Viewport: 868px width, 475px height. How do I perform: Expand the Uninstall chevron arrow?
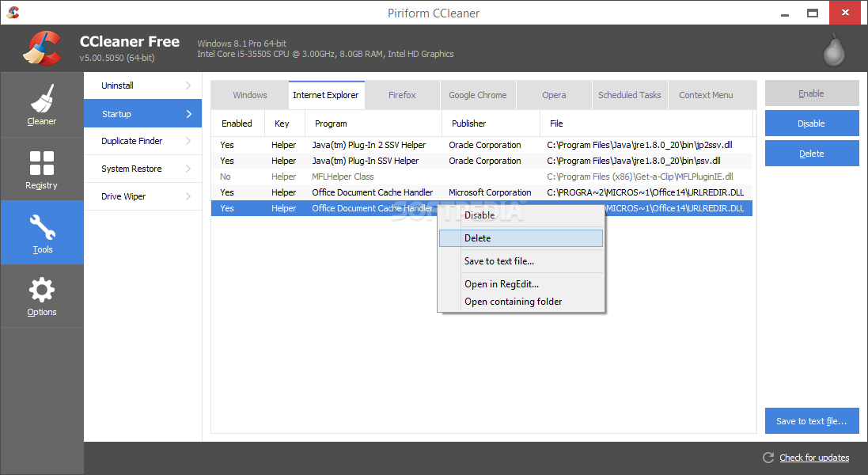188,85
